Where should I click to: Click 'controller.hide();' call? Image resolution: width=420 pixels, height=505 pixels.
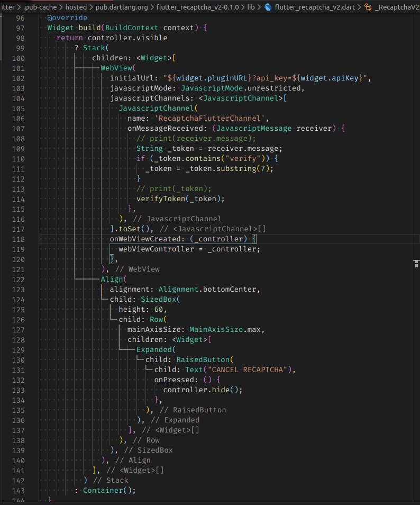[203, 390]
